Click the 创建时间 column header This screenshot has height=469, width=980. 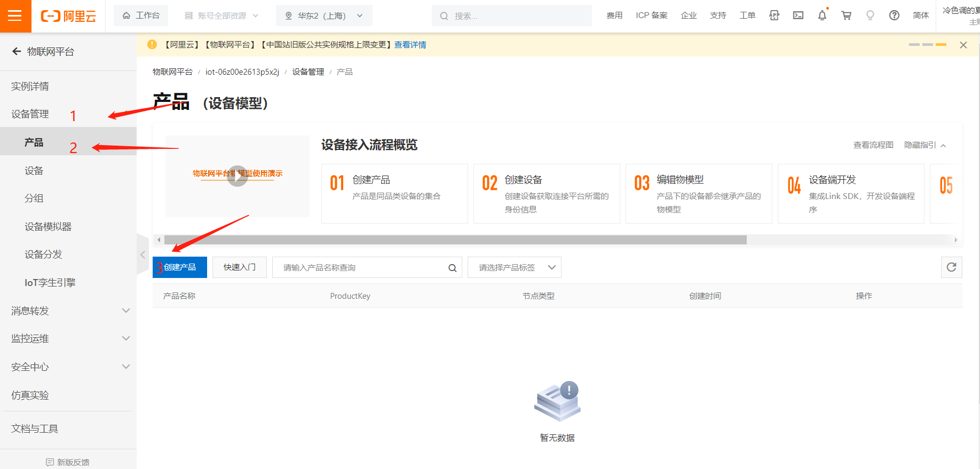tap(705, 296)
